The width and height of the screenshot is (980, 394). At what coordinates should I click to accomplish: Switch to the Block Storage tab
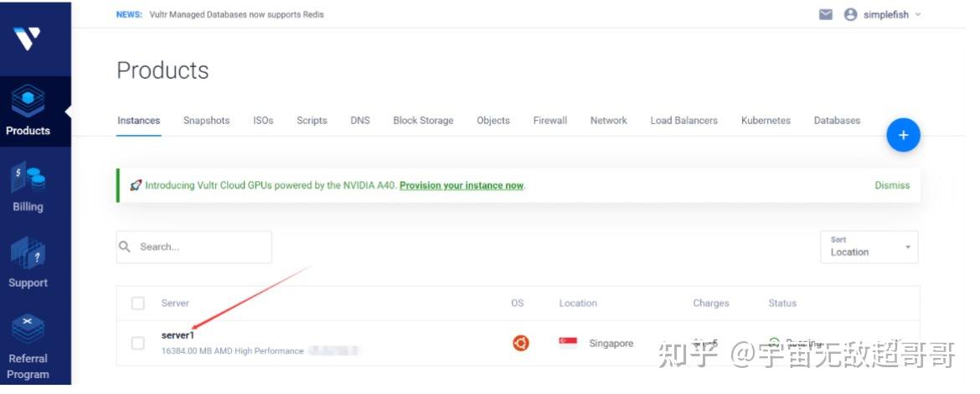[423, 121]
